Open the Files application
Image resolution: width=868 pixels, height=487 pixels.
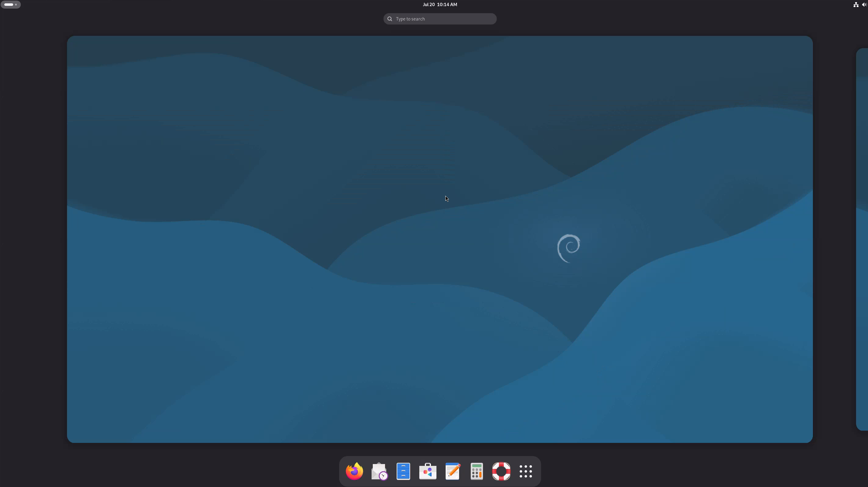pyautogui.click(x=403, y=471)
